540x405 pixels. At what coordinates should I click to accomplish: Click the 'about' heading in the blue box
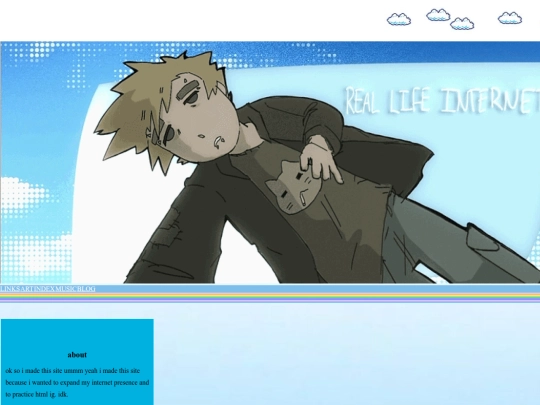(x=77, y=355)
